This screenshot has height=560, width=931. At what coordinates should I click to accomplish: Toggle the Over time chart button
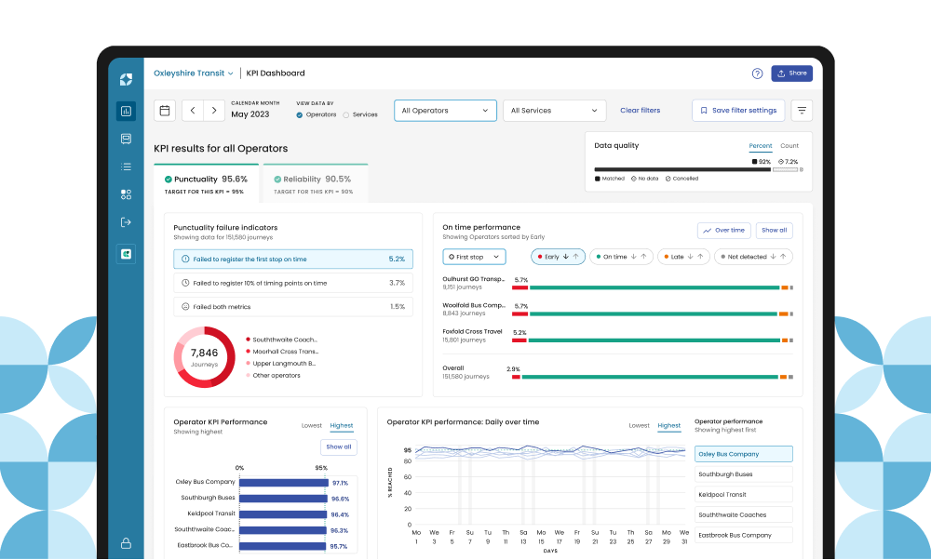[x=723, y=230]
